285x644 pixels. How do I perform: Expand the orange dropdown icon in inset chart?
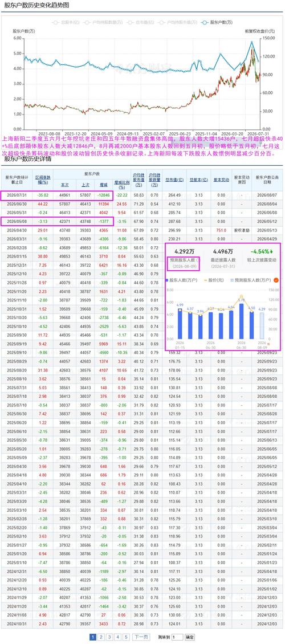(x=275, y=280)
